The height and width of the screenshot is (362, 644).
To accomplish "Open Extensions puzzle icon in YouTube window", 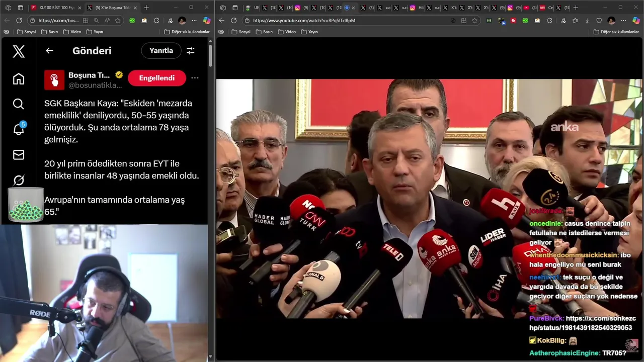I will [549, 21].
